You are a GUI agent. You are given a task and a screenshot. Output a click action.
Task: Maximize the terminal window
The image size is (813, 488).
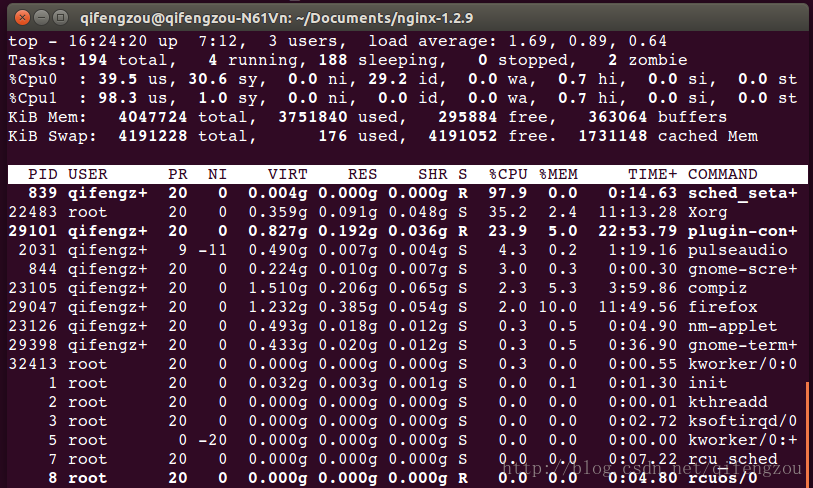click(x=61, y=18)
